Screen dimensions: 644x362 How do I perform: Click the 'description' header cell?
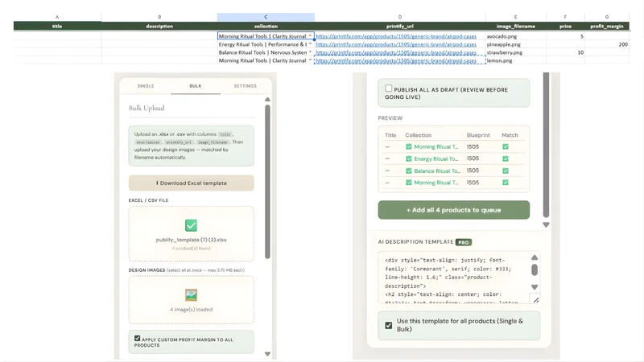[x=159, y=26]
